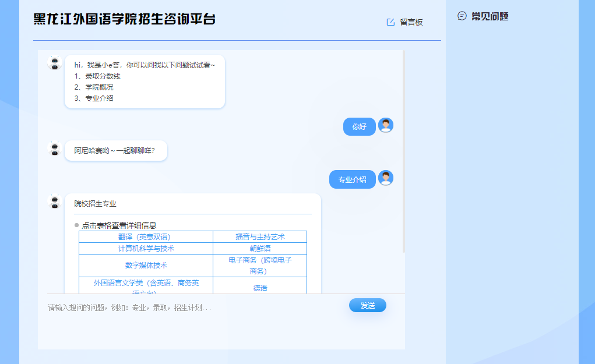595x364 pixels.
Task: Open the 外国语言文学类 major cell
Action: [x=146, y=285]
